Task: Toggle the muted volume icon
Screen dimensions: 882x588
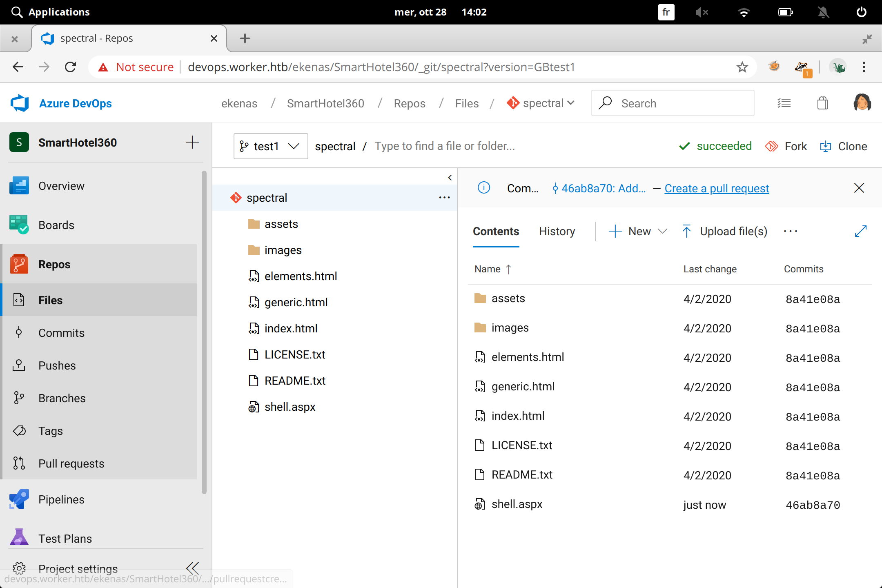Action: pos(701,12)
